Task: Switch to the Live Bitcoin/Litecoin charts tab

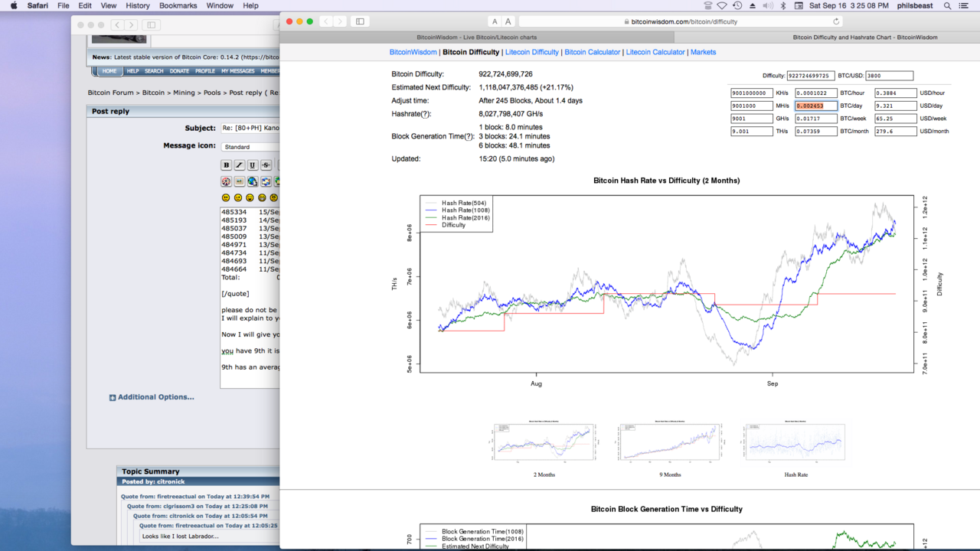Action: 477,37
